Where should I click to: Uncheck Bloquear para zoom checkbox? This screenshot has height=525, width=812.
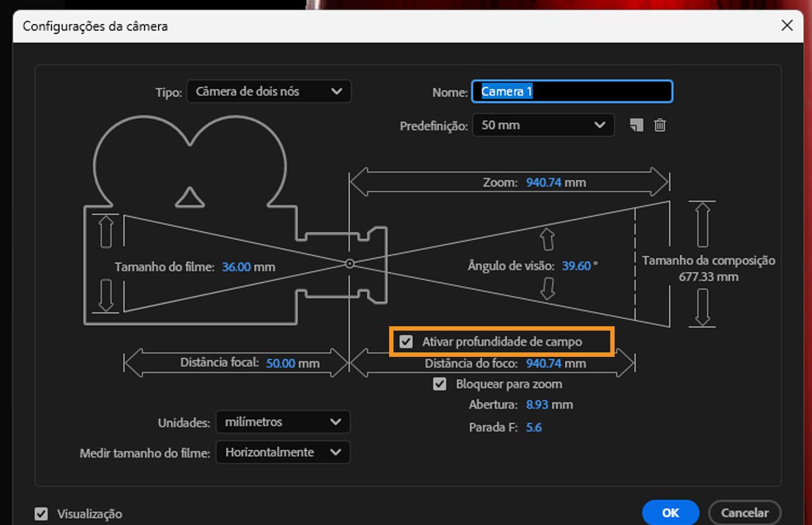pos(440,384)
